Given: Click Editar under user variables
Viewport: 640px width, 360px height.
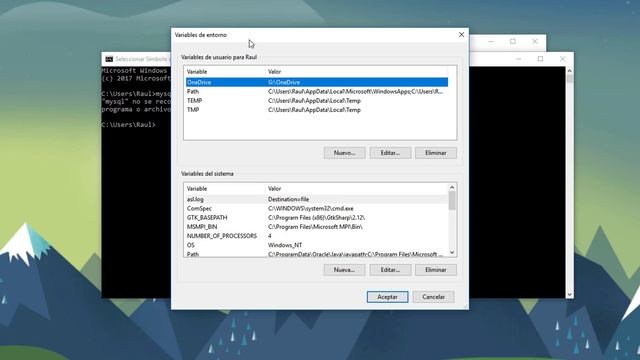Looking at the screenshot, I should point(390,153).
